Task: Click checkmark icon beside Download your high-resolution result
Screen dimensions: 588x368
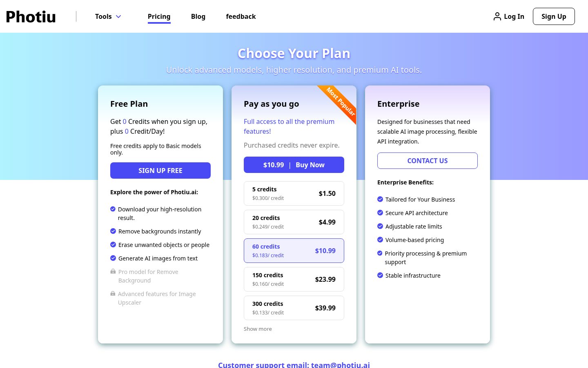Action: point(113,209)
